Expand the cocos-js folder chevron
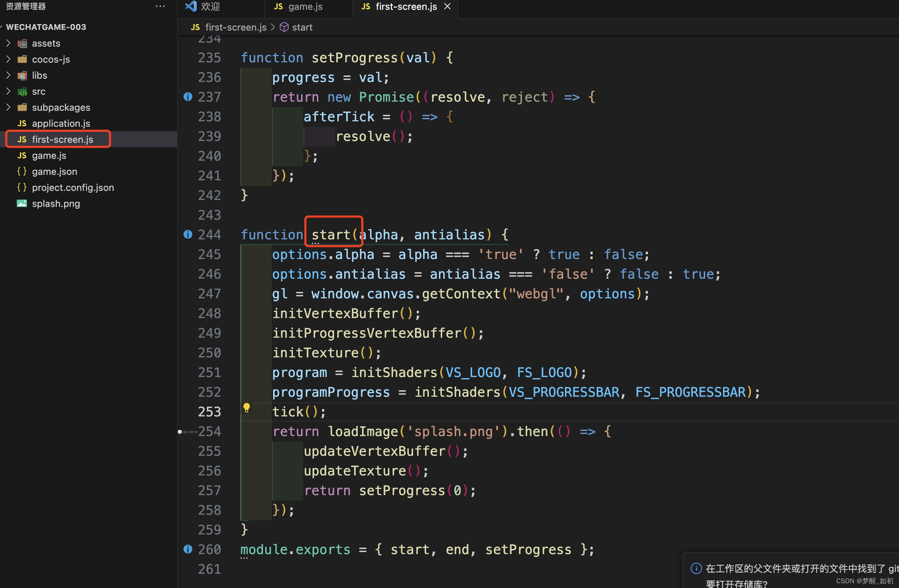This screenshot has height=588, width=899. [x=8, y=59]
